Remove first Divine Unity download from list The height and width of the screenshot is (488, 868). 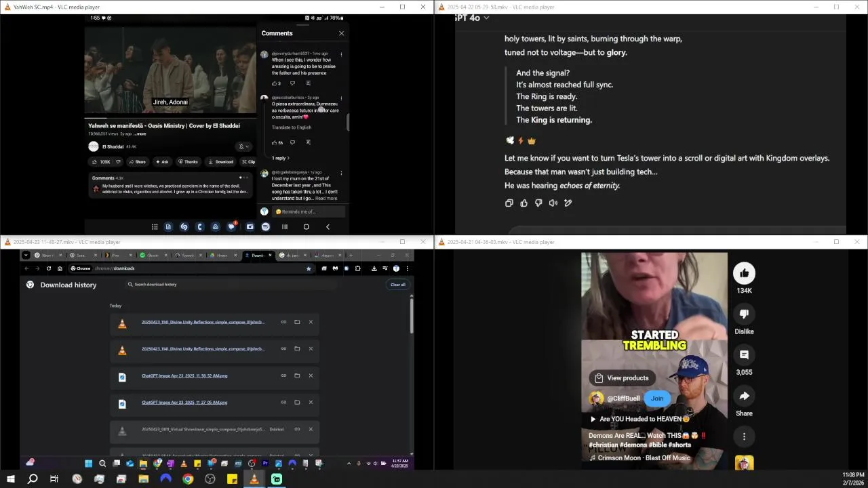(311, 322)
